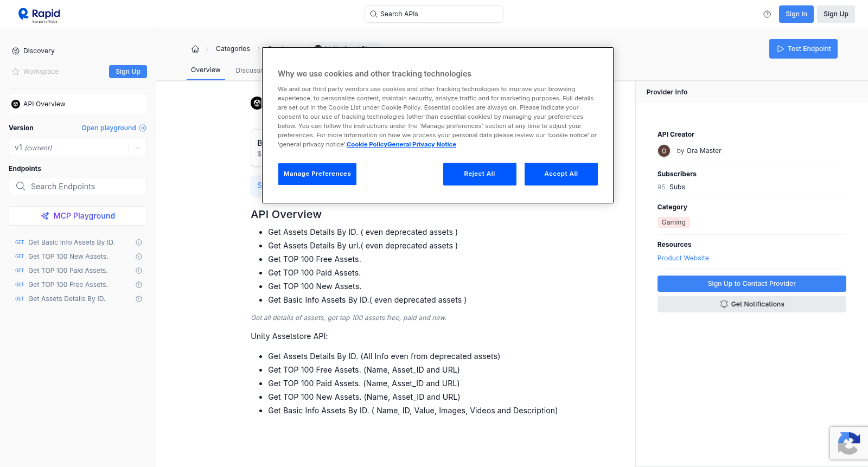The height and width of the screenshot is (467, 868).
Task: Show info for Get Assets Details By ID
Action: (139, 299)
